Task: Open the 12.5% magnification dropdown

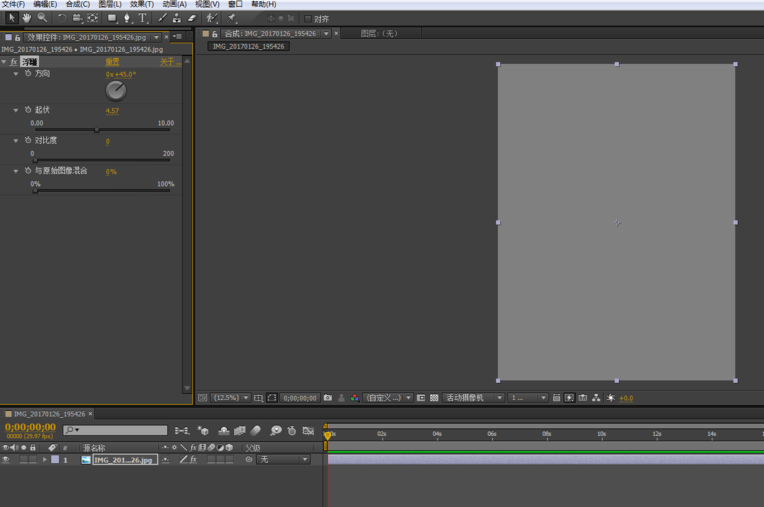Action: tap(230, 398)
